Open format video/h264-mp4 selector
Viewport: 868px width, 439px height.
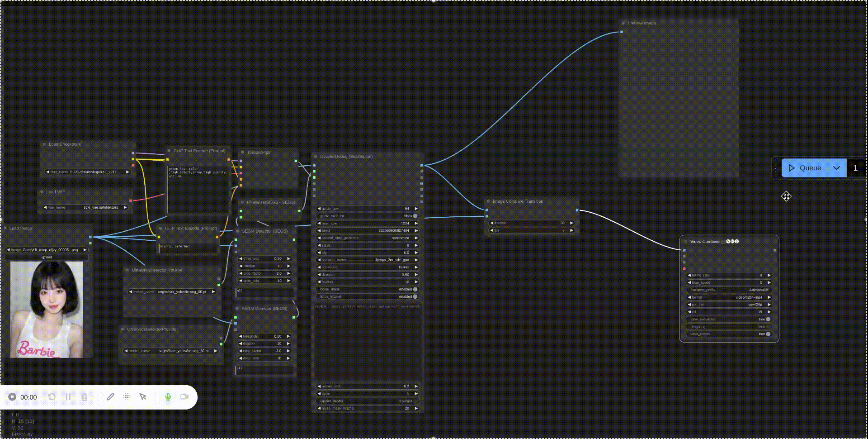(x=729, y=298)
